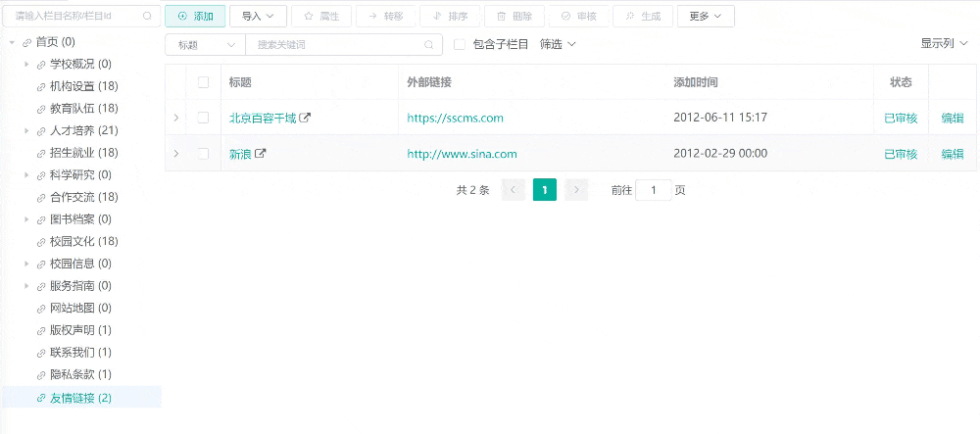Click the link icon next to 友情链接

(x=40, y=398)
